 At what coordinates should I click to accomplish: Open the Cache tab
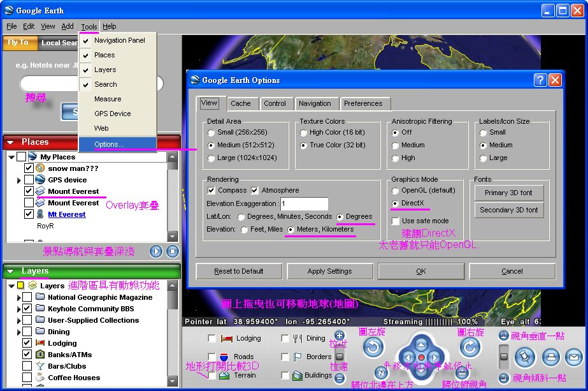click(241, 104)
